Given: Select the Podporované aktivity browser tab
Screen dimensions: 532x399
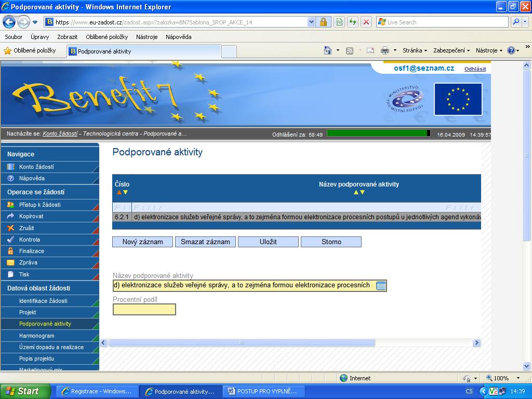Looking at the screenshot, I should click(144, 51).
